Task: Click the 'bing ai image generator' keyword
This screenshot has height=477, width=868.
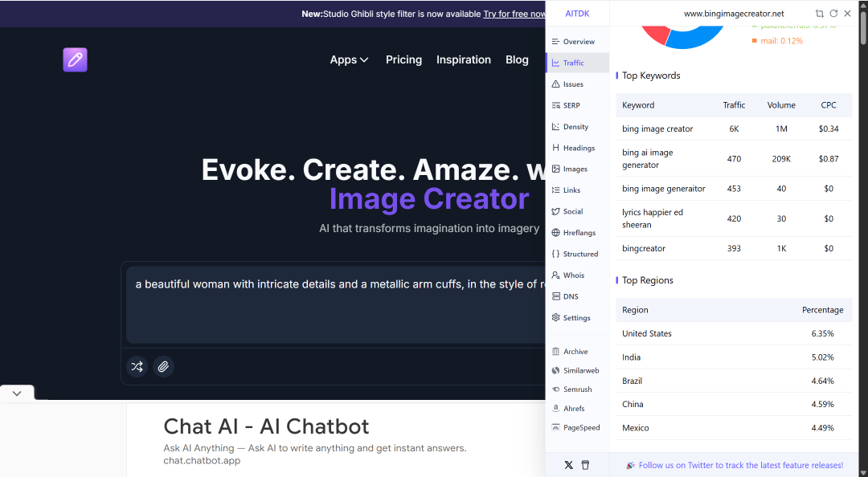Action: point(647,159)
